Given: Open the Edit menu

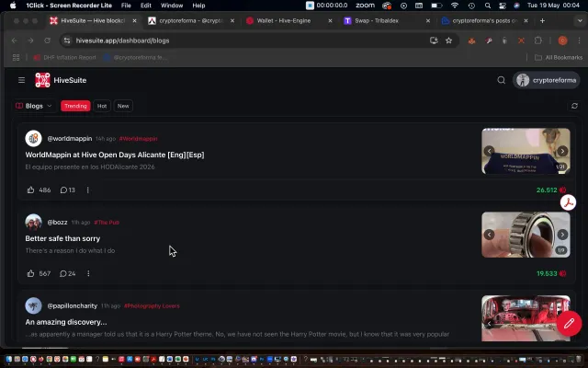Looking at the screenshot, I should [x=145, y=6].
